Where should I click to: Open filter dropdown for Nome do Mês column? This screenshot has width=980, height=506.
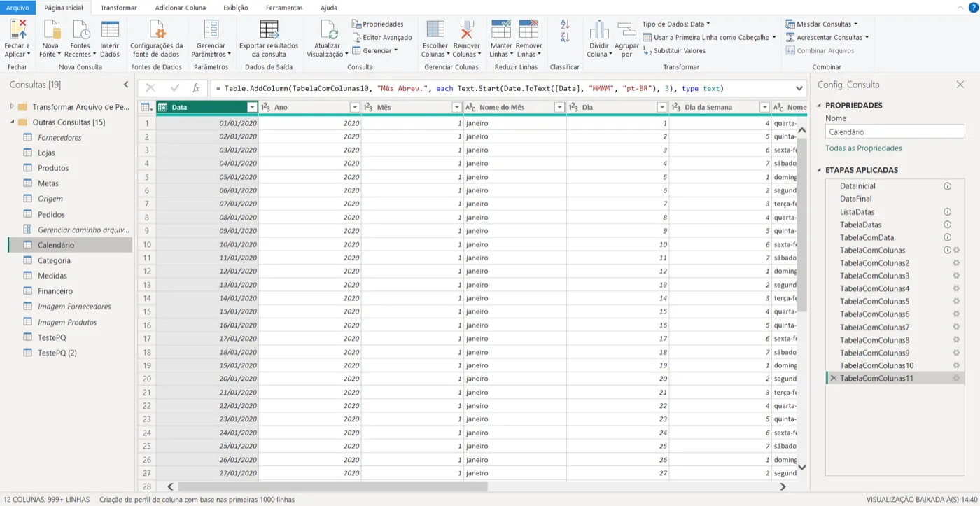pos(559,107)
